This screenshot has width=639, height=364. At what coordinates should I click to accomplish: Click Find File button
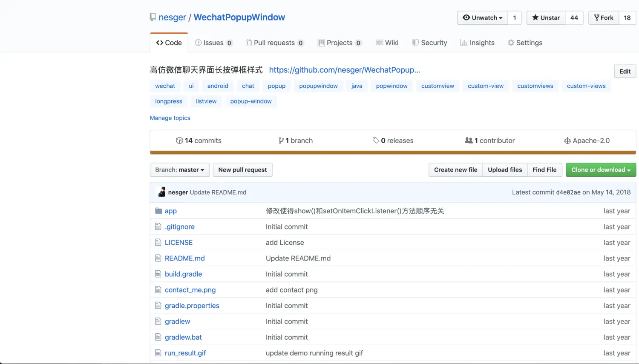coord(544,169)
